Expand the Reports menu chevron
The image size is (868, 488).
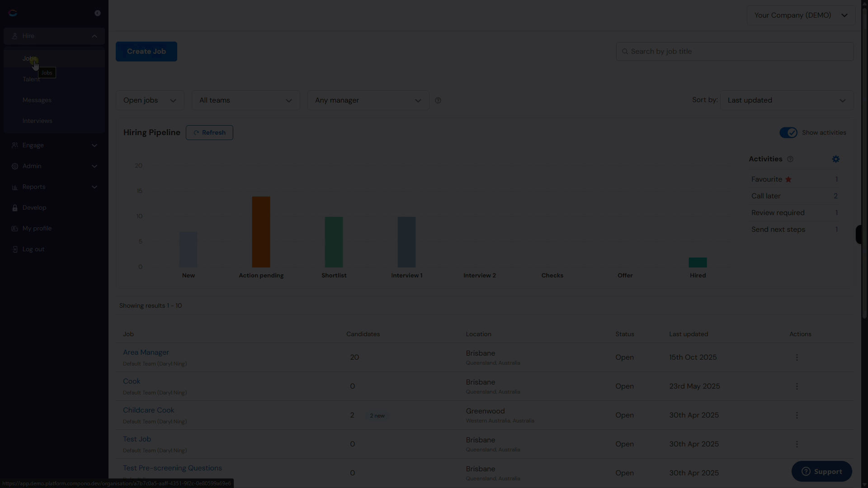(94, 187)
